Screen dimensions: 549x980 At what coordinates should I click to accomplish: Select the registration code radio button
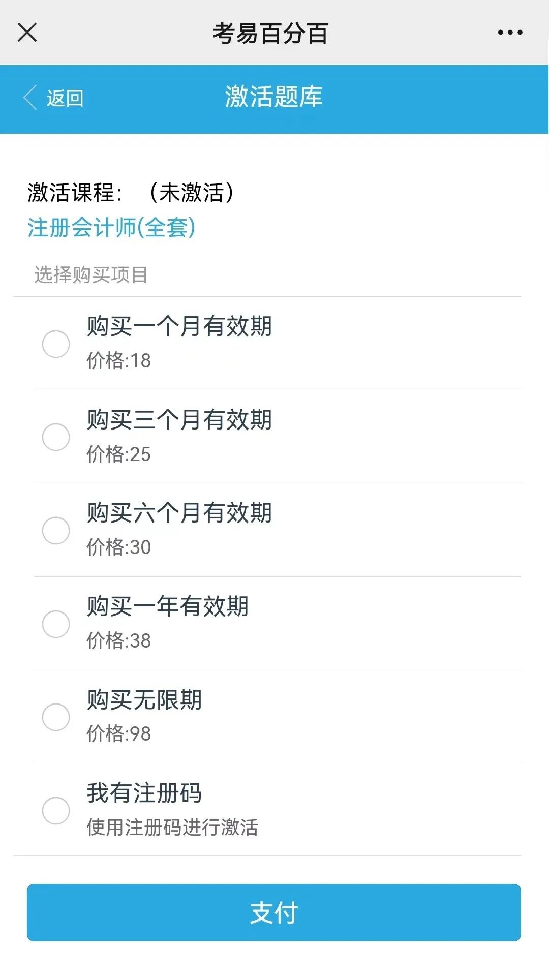pos(56,811)
